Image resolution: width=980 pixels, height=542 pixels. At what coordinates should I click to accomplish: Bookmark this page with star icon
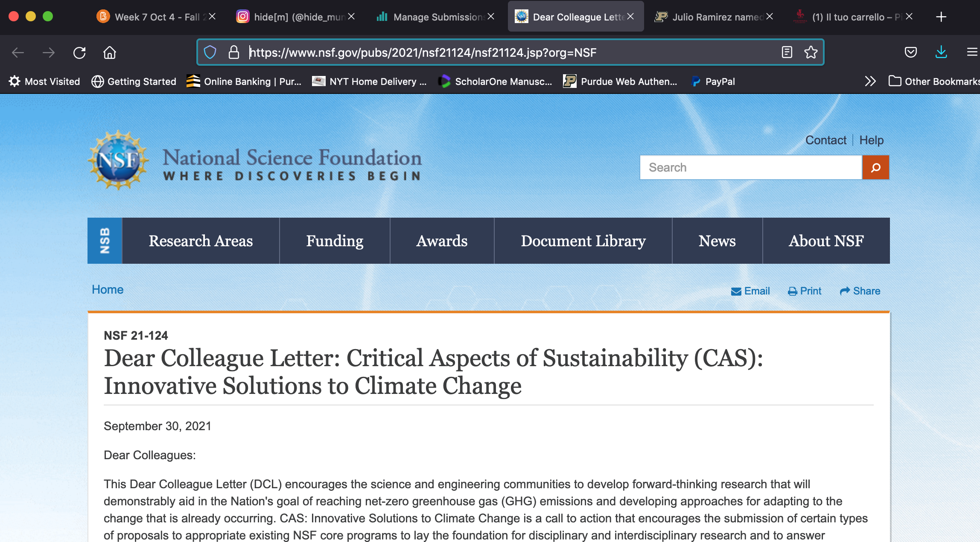[x=811, y=52]
